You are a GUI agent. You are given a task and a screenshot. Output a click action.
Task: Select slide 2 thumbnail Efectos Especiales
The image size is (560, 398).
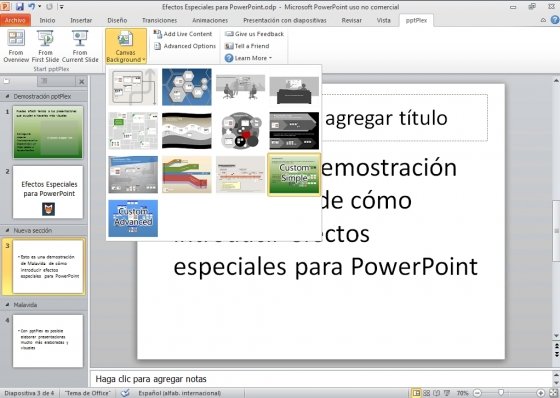(x=48, y=192)
